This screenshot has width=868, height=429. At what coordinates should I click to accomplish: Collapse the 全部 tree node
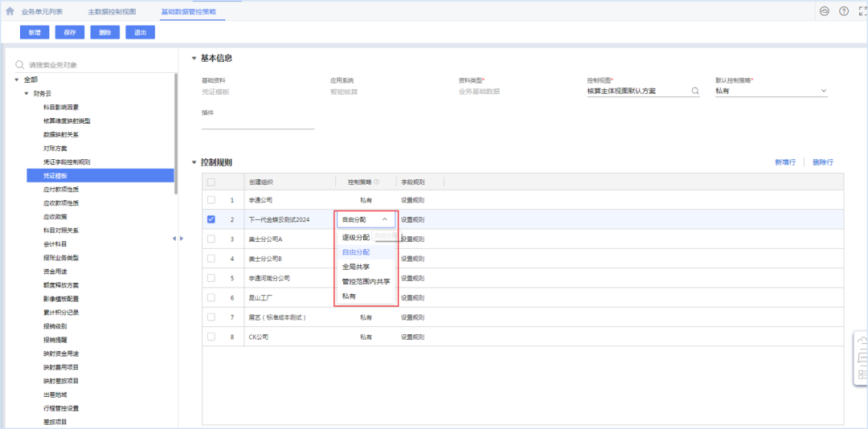17,80
